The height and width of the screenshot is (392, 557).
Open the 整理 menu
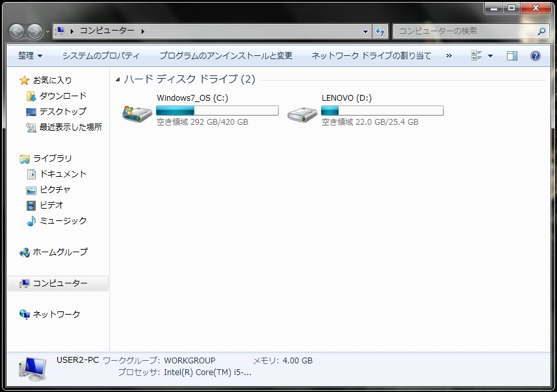[30, 56]
